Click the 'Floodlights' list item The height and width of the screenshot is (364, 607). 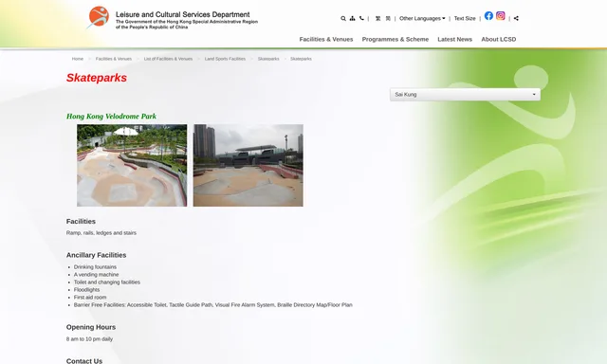86,290
